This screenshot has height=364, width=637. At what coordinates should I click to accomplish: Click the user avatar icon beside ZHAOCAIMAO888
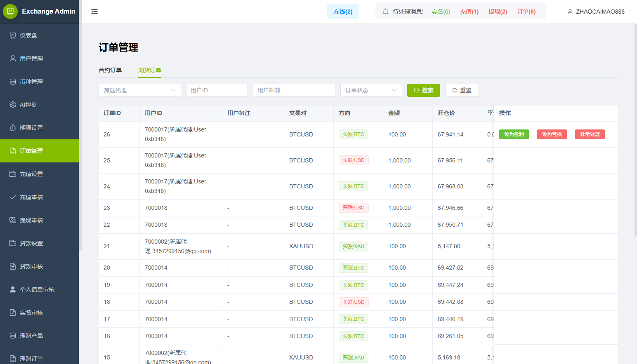coord(570,12)
